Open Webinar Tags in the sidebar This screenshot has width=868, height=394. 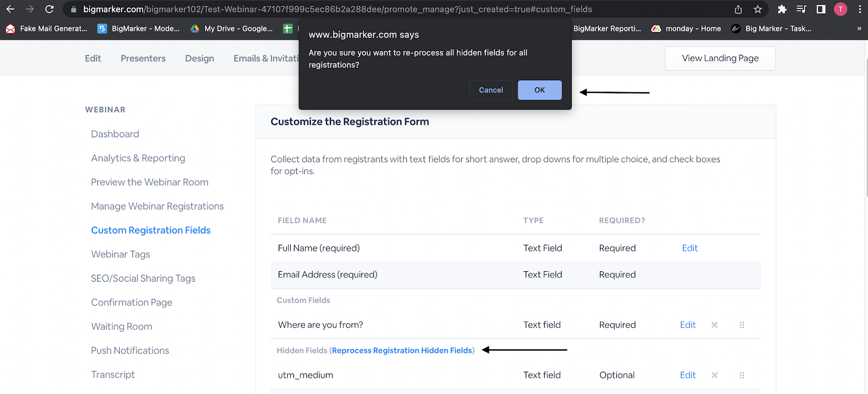pos(120,255)
